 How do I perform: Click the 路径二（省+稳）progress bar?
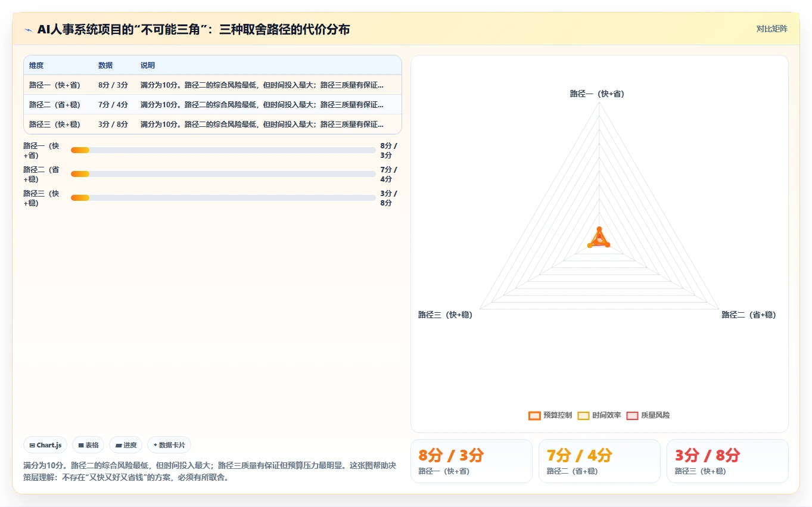[223, 174]
